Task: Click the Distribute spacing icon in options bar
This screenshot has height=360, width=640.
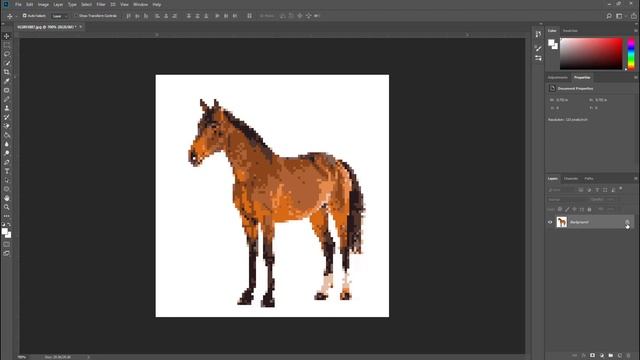Action: 249,16
